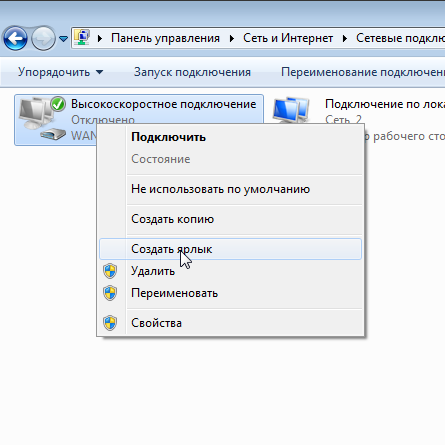Expand arrow after Панель управления breadcrumb
The height and width of the screenshot is (445, 445).
click(232, 38)
